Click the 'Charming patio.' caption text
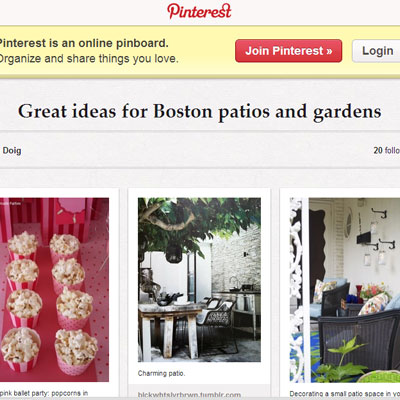Viewport: 400px width, 400px height. [161, 373]
